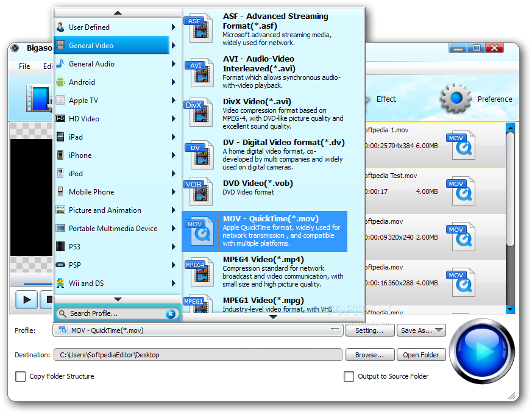
Task: Click the Play preview button
Action: (x=26, y=299)
